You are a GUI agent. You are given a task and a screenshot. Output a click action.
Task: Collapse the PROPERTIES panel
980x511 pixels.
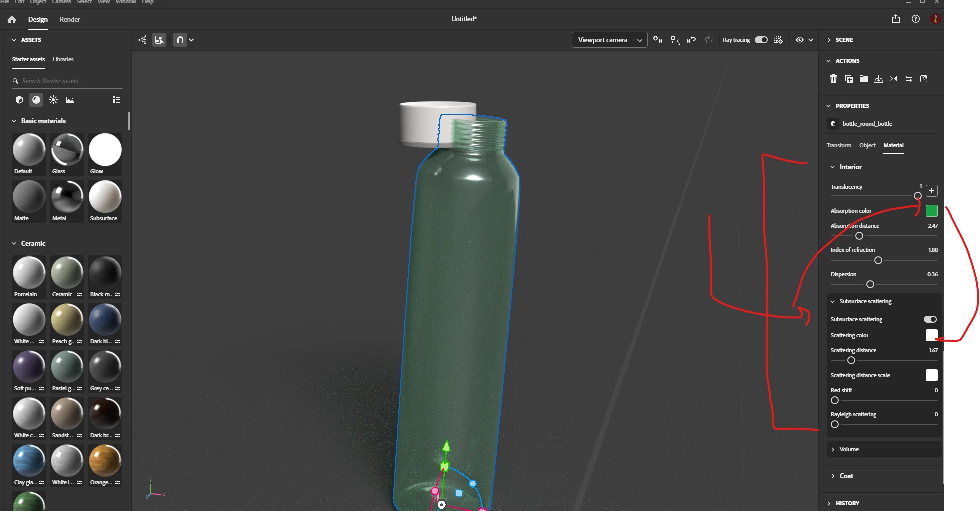(829, 106)
